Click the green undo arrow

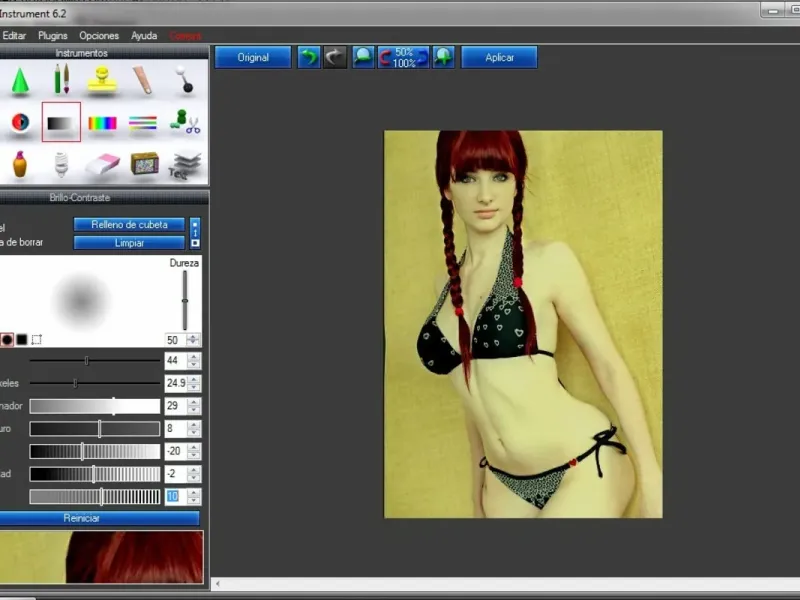coord(308,57)
